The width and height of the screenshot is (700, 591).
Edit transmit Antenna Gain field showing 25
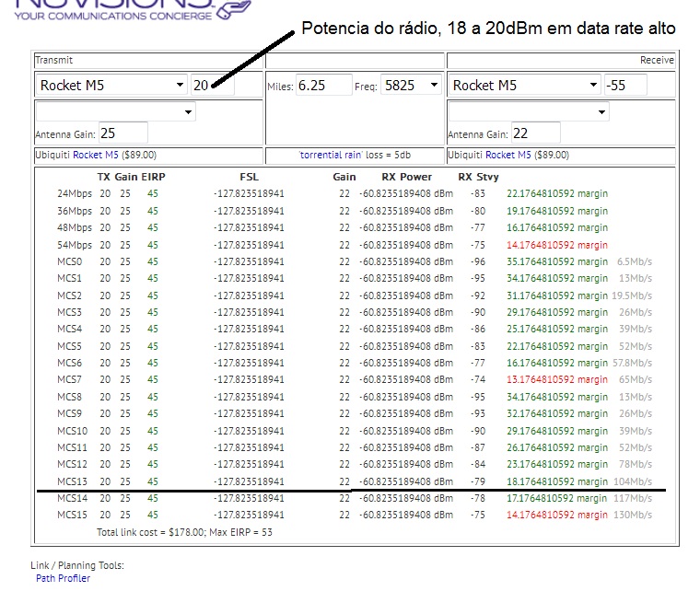point(122,133)
